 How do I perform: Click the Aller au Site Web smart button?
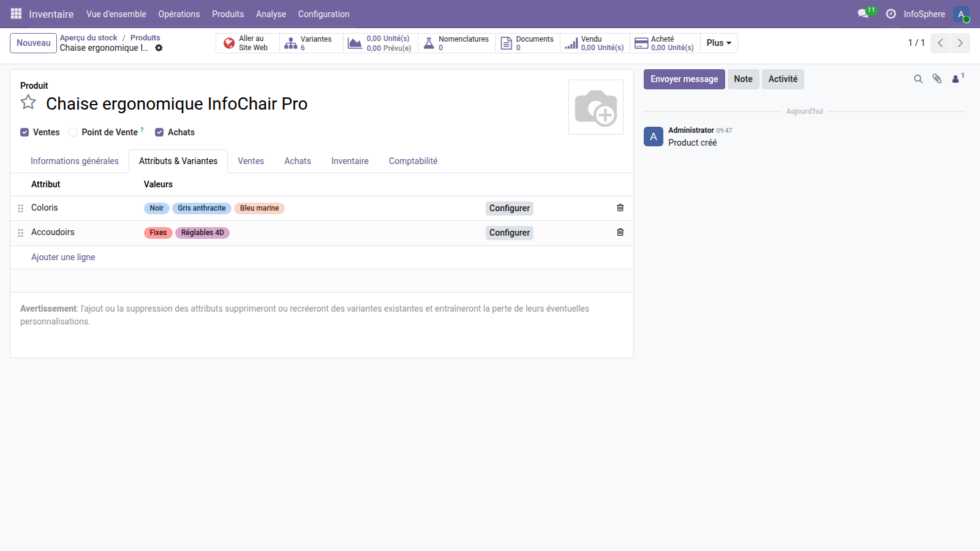[247, 43]
